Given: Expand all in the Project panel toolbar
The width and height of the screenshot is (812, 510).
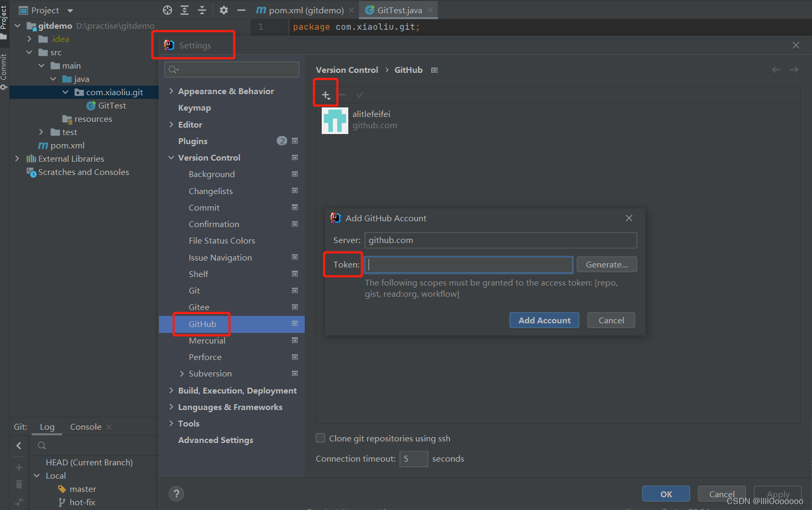Looking at the screenshot, I should point(185,10).
